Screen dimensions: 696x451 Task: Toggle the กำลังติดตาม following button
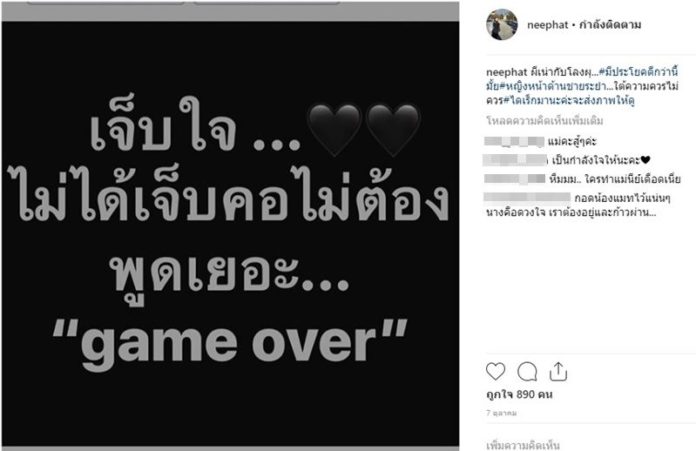[x=610, y=25]
